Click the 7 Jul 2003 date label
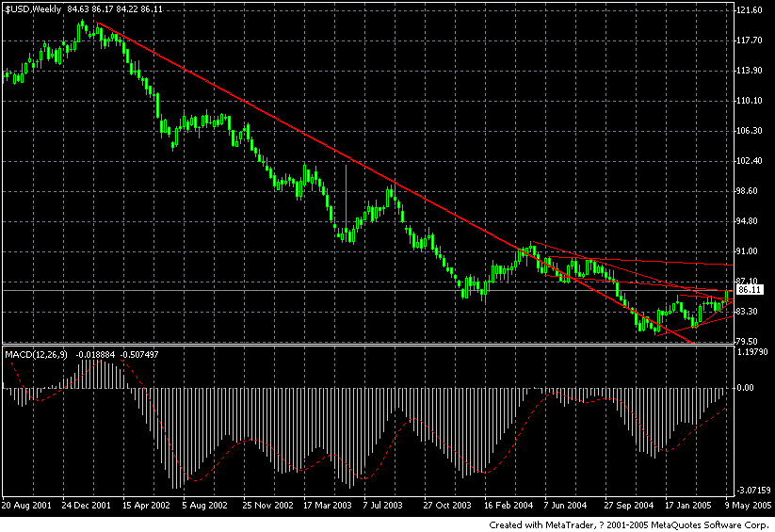775x532 pixels. pyautogui.click(x=382, y=506)
